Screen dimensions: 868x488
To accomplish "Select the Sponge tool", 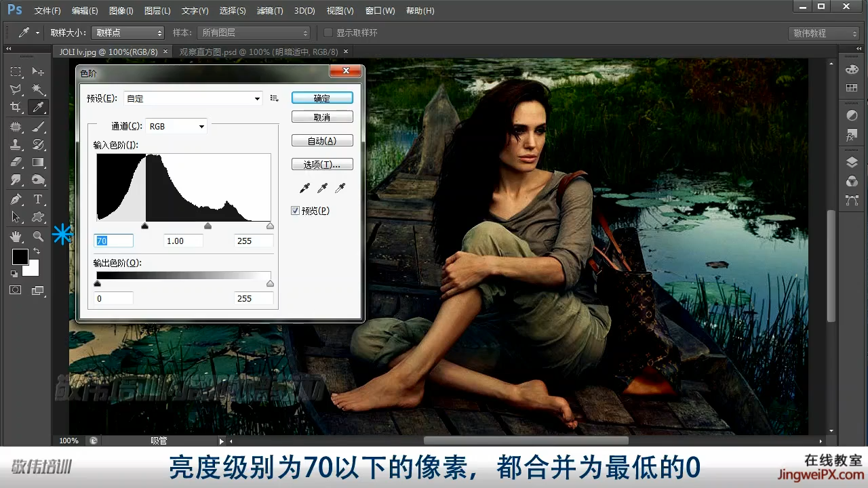I will pos(38,180).
